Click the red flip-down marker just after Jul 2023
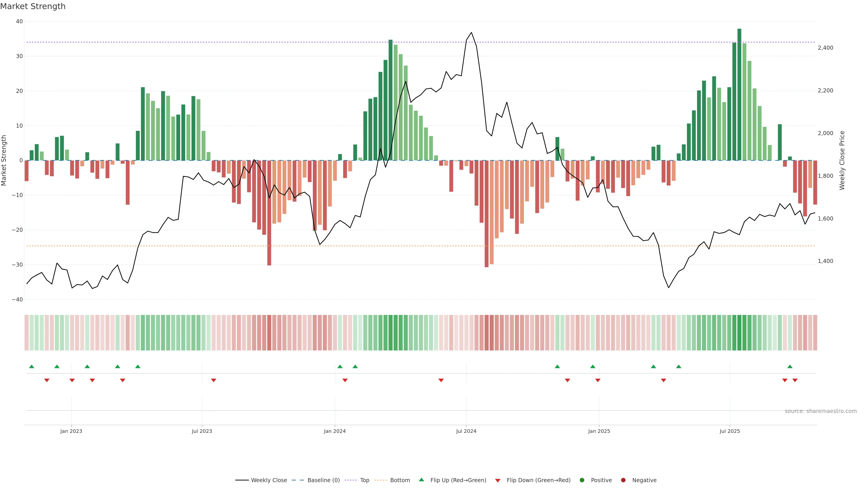The image size is (868, 488). tap(214, 380)
